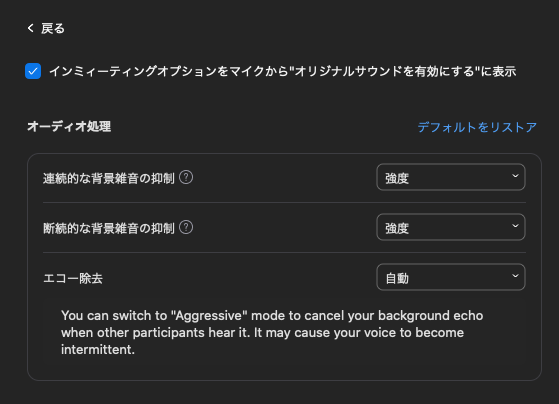The width and height of the screenshot is (559, 404).
Task: Click the オーディオ処理 section heading
Action: coord(69,126)
